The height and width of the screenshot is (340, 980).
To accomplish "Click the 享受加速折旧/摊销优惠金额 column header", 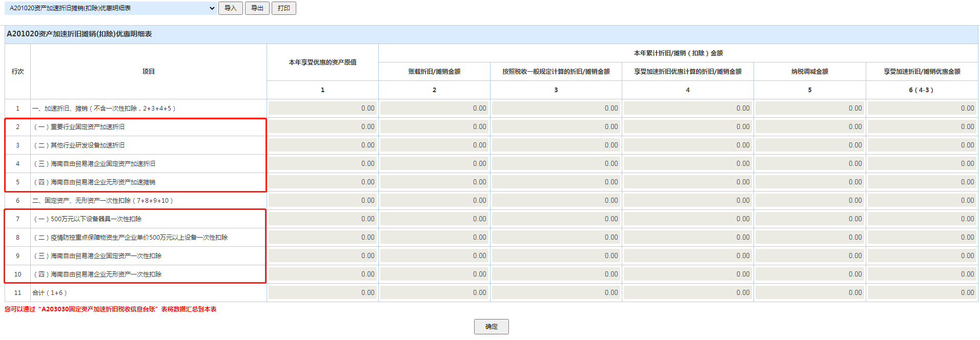I will tap(922, 72).
